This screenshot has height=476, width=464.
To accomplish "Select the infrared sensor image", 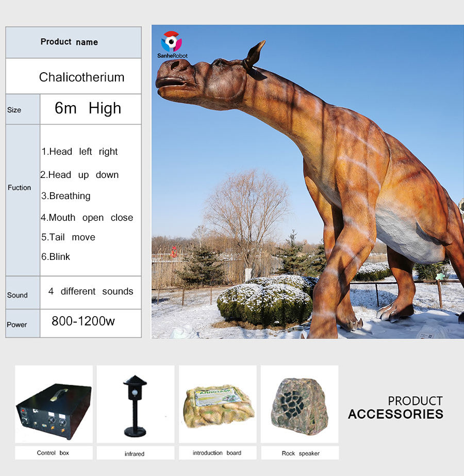I will (135, 404).
